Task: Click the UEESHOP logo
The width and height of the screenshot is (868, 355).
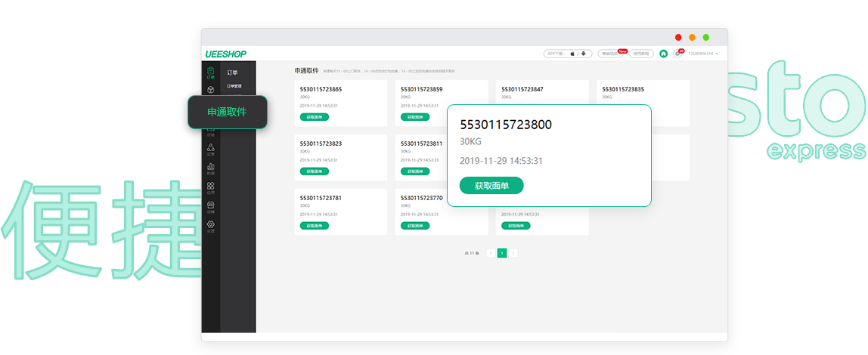Action: tap(225, 54)
